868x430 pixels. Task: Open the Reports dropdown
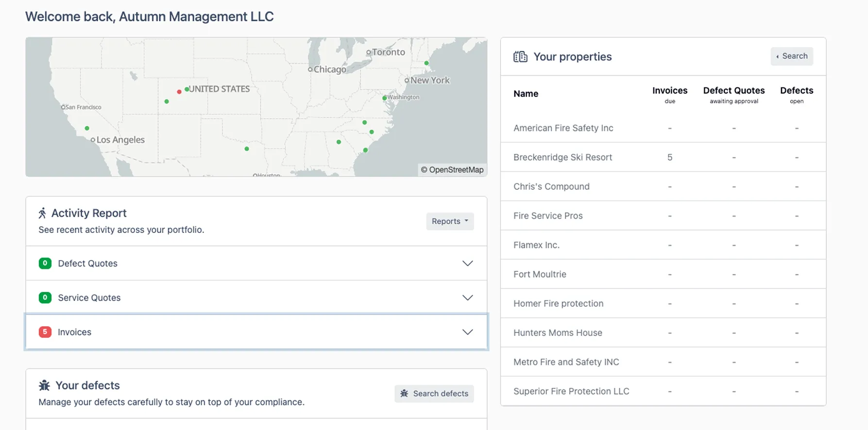pyautogui.click(x=450, y=221)
